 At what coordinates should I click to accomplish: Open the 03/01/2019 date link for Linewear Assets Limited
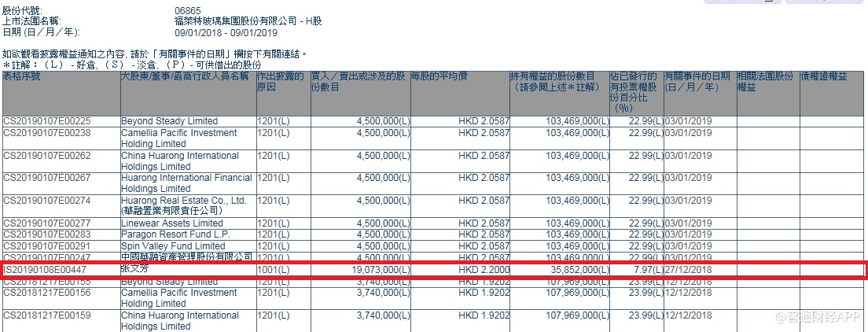[x=689, y=223]
